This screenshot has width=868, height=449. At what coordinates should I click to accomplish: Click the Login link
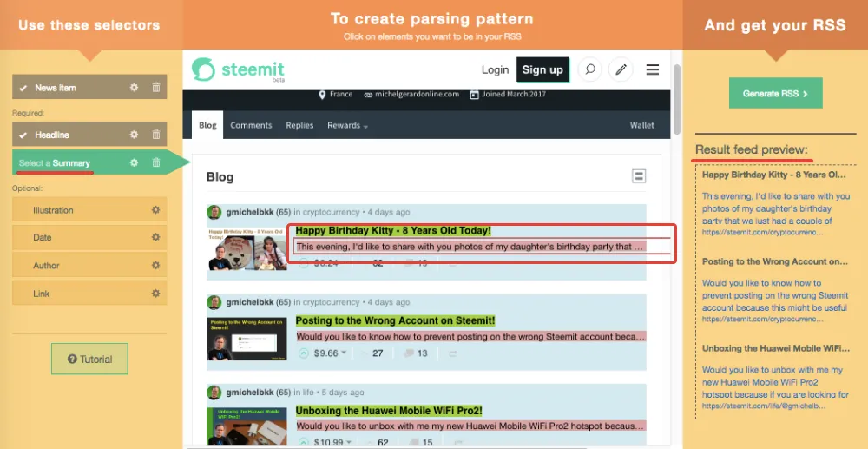pos(495,69)
